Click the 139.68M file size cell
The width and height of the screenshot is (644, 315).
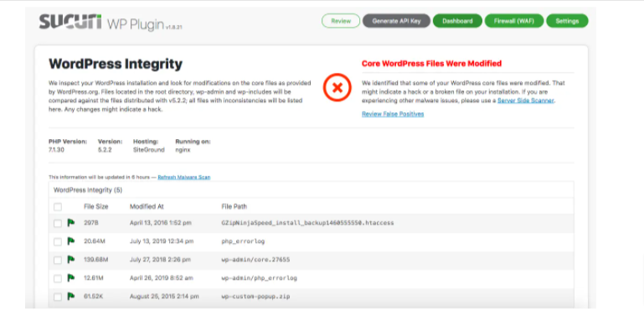95,260
